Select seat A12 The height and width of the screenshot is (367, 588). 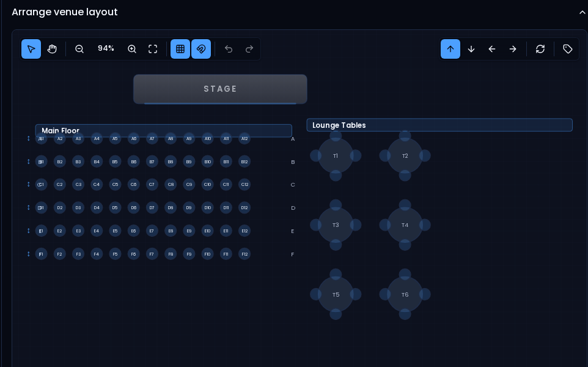(244, 138)
